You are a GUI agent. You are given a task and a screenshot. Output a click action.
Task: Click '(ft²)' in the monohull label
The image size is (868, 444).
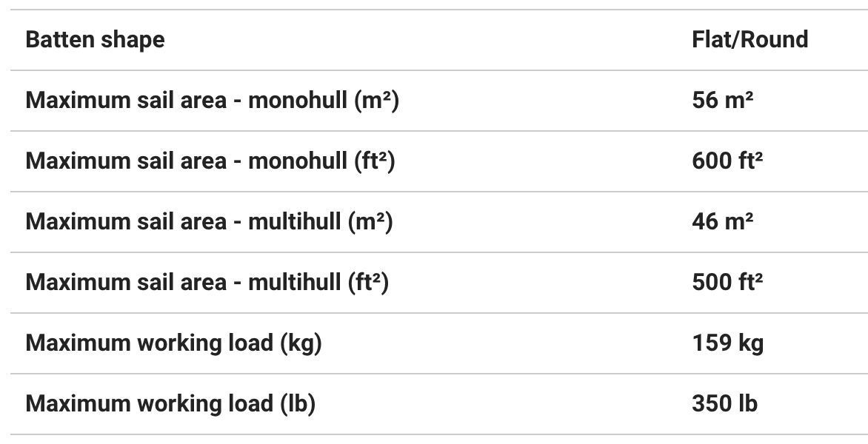374,161
